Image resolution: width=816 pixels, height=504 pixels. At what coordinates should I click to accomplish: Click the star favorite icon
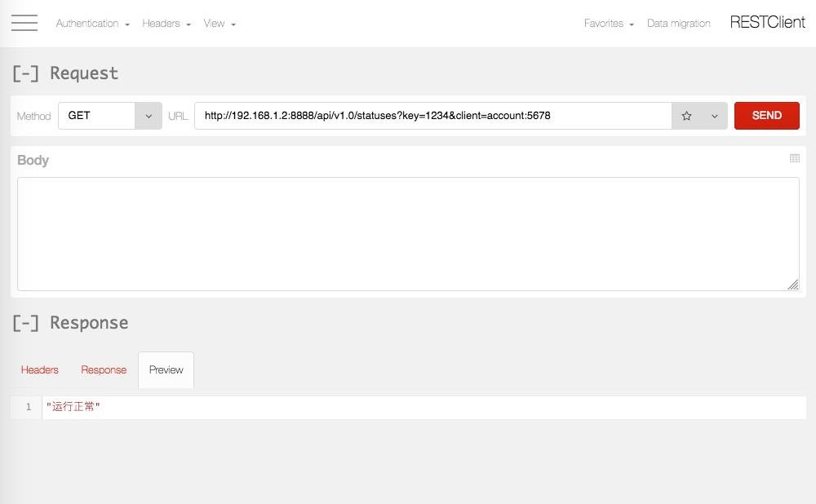(x=686, y=116)
